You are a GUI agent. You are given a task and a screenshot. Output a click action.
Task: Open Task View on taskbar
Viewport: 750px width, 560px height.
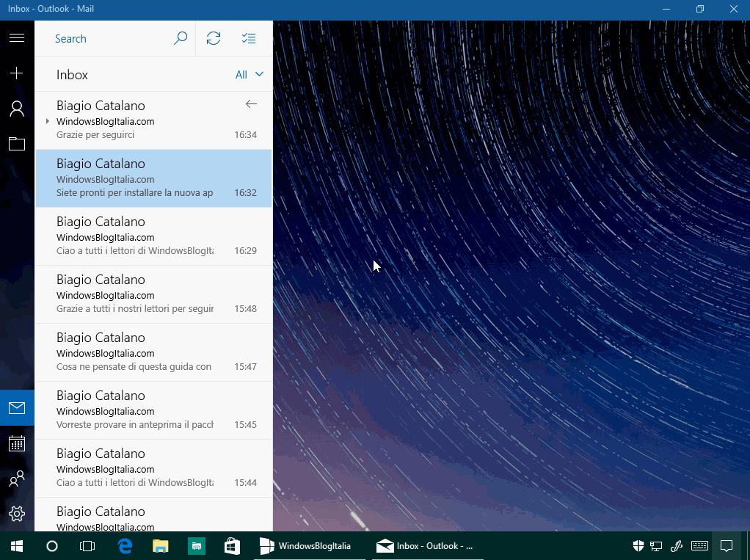pos(87,545)
